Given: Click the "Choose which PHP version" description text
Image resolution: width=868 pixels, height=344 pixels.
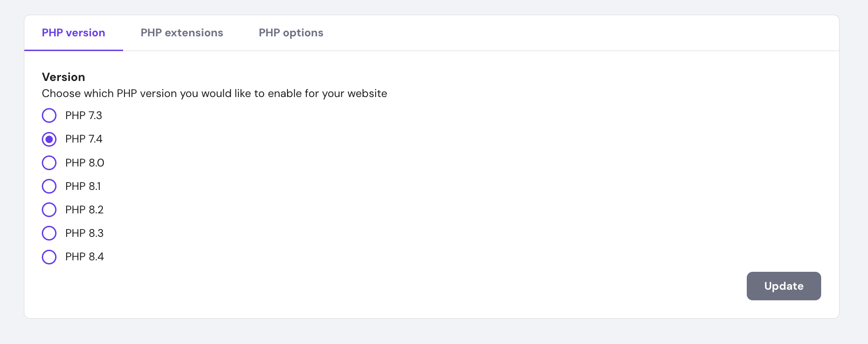Looking at the screenshot, I should tap(214, 93).
